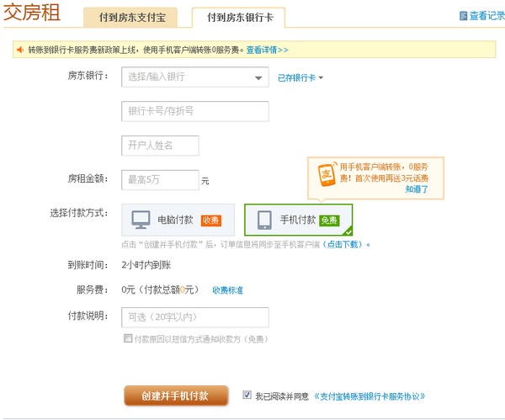
Task: Select the 付到房东银行卡 tab
Action: click(x=239, y=18)
